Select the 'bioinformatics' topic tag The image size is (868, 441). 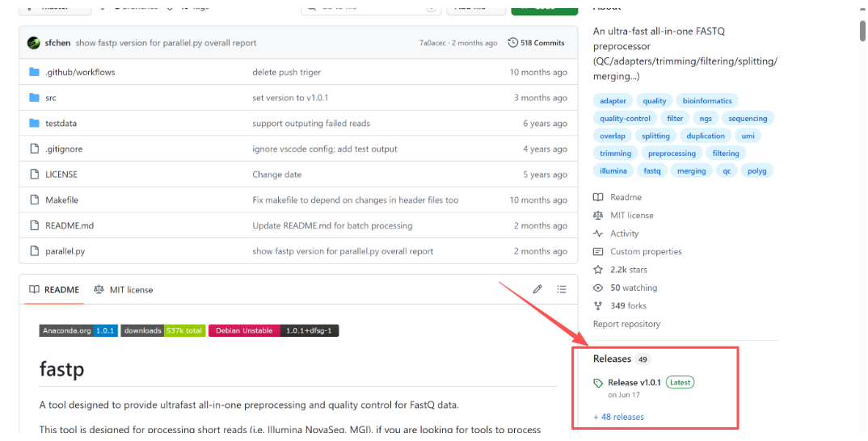pos(707,101)
